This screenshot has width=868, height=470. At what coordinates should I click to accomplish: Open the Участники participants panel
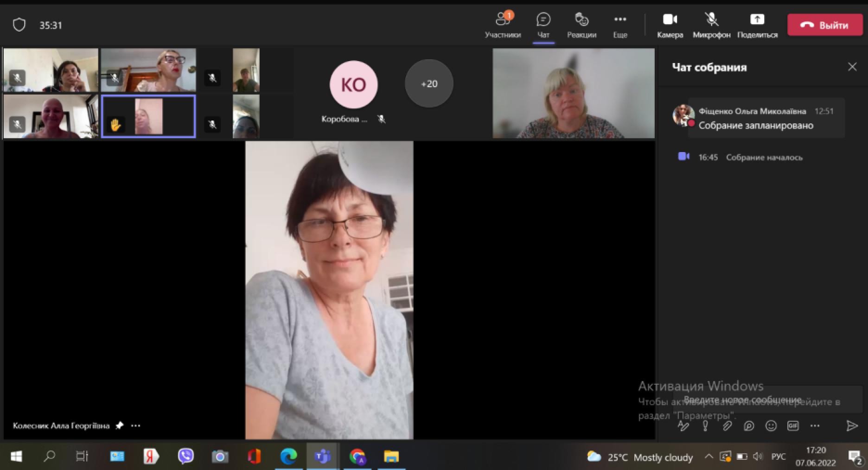(503, 25)
